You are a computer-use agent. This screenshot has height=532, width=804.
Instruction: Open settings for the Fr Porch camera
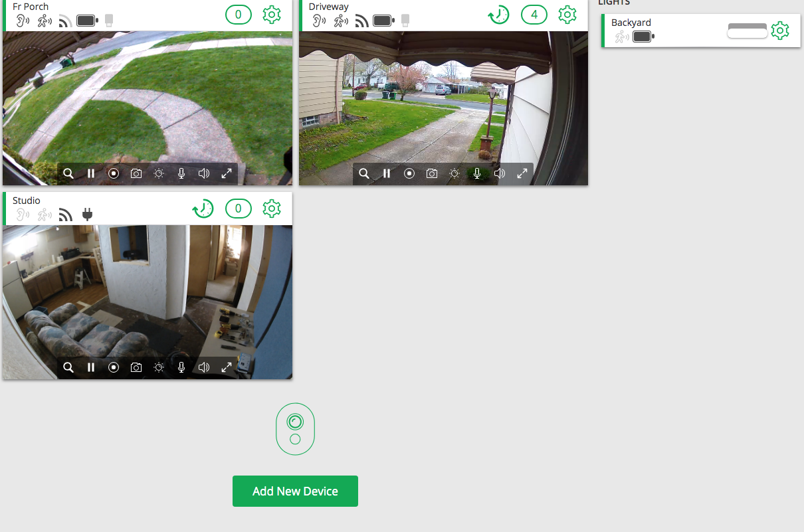click(271, 14)
